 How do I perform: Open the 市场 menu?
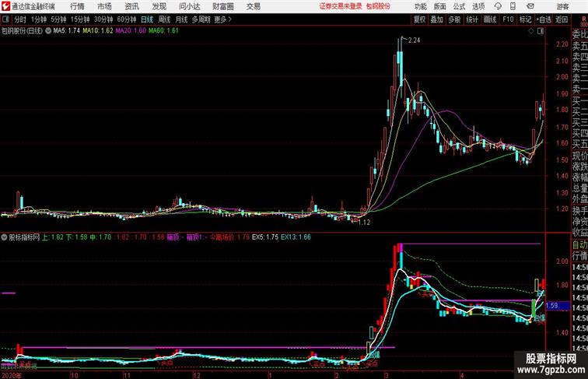[x=104, y=6]
